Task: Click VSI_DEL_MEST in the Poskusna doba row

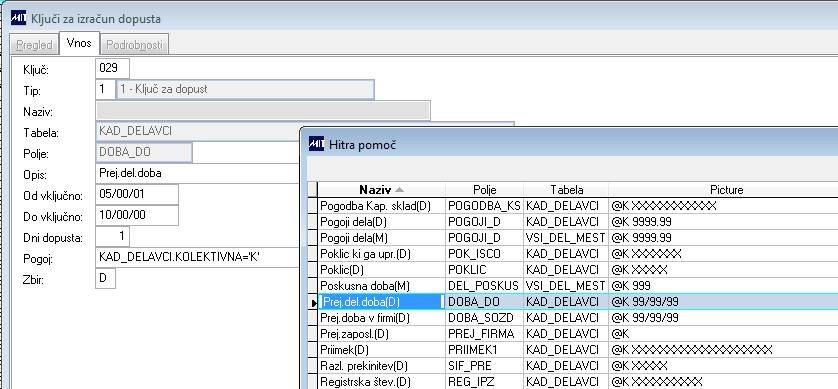Action: click(566, 286)
